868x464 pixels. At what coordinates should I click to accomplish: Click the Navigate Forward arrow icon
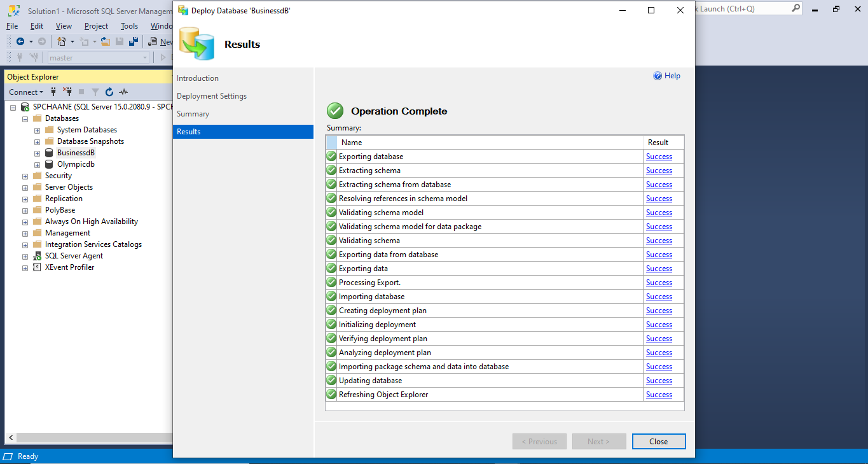42,41
